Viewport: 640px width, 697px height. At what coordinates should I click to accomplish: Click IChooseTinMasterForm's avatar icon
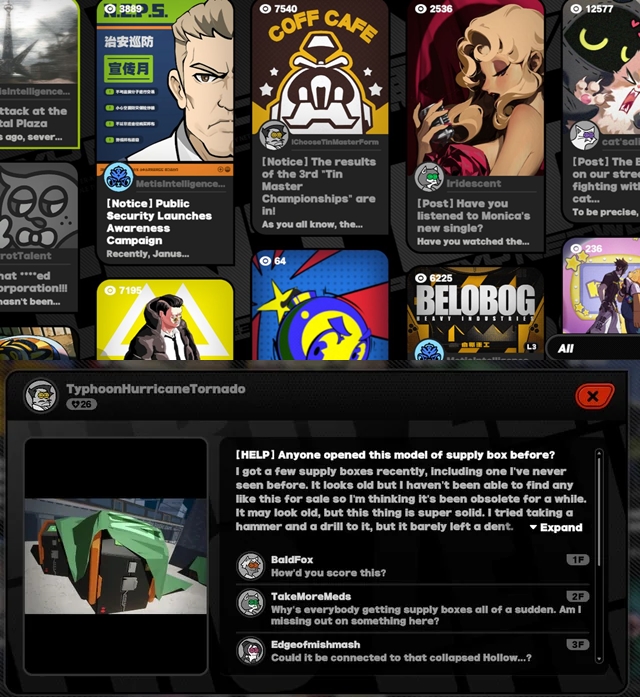pos(273,135)
